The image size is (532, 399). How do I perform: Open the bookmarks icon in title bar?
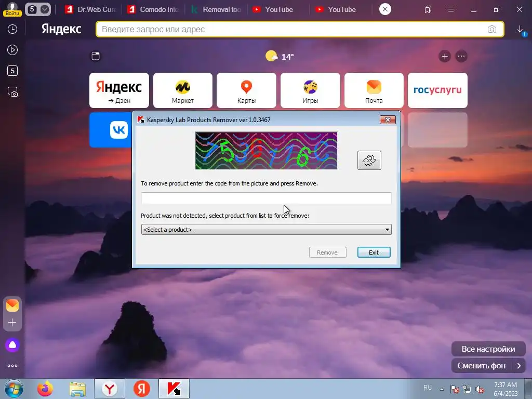(428, 9)
